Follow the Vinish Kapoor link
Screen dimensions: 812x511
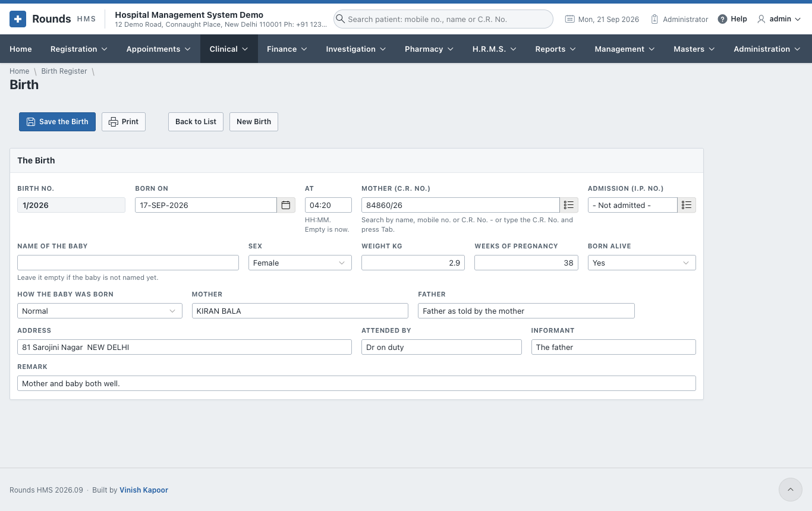(x=144, y=490)
